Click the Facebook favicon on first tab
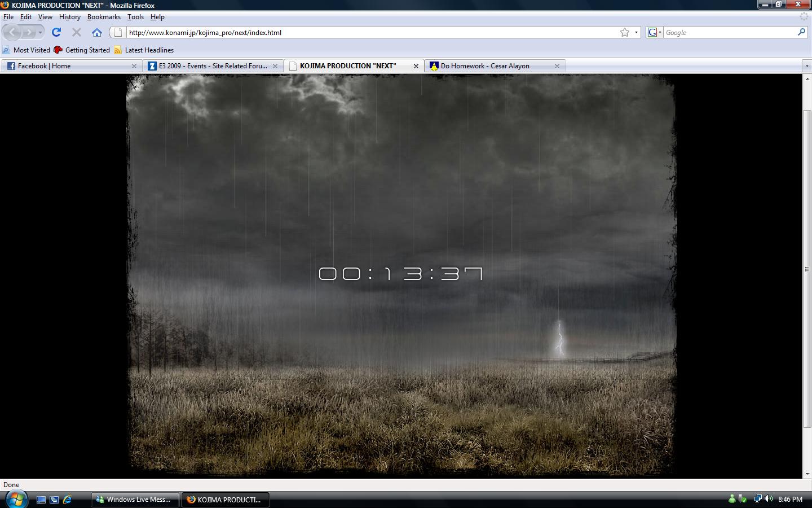Image resolution: width=812 pixels, height=508 pixels. [11, 66]
